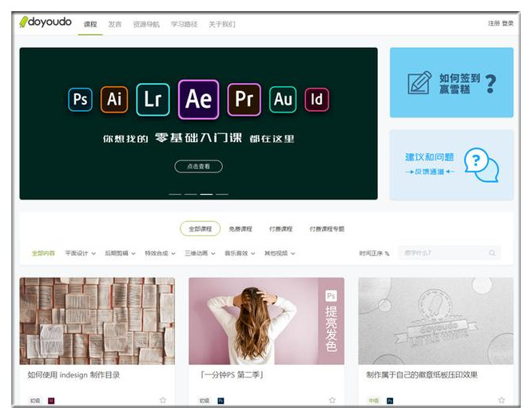The image size is (532, 419).
Task: Open the 建议和问题 feedback card
Action: click(451, 164)
